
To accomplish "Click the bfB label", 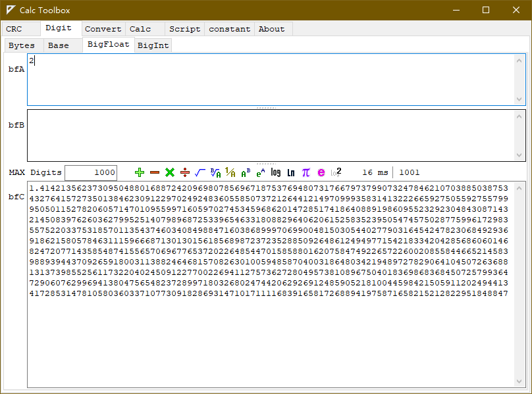I will [x=16, y=125].
